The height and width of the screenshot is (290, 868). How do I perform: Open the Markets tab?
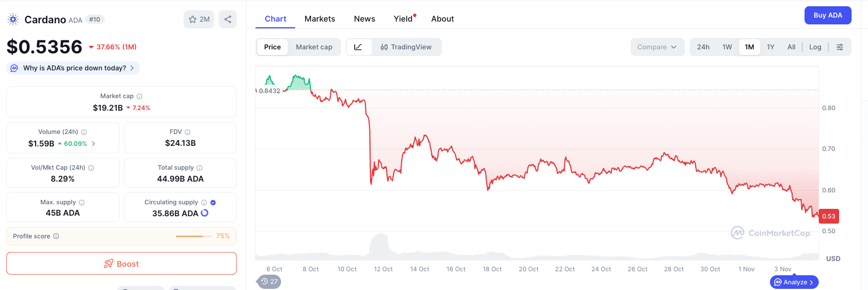pyautogui.click(x=320, y=19)
